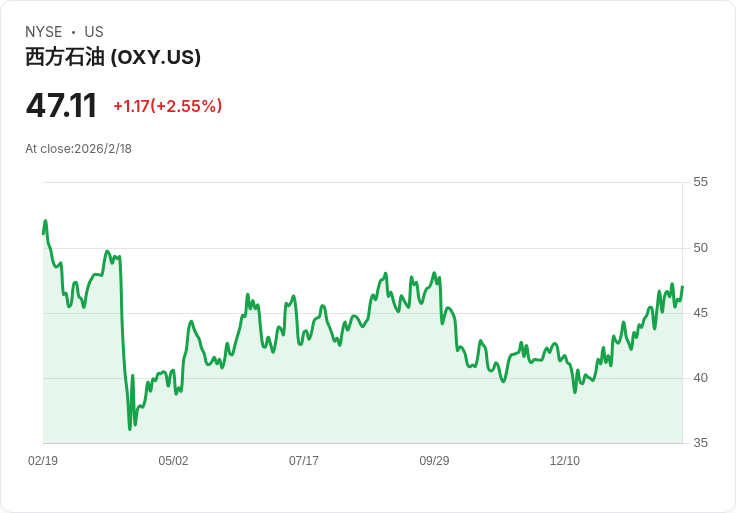Click the rightmost endpoint of the chart line
The image size is (736, 513).
pyautogui.click(x=682, y=288)
